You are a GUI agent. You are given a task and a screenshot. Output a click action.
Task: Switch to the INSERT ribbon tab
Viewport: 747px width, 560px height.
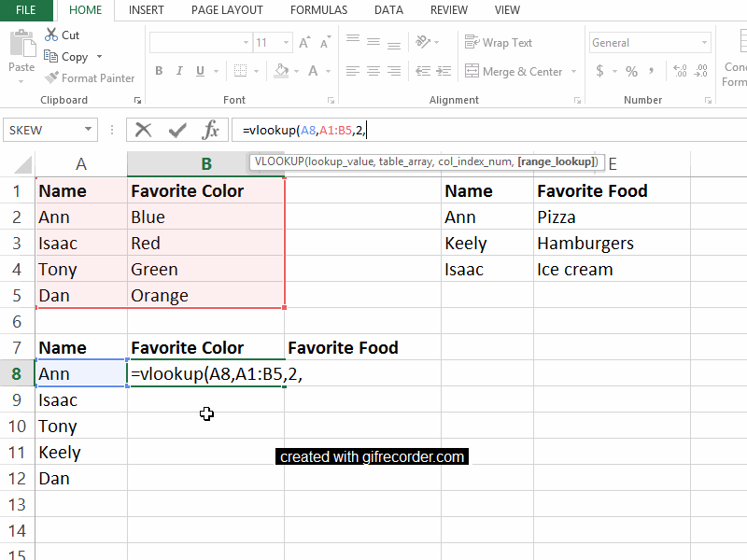[x=146, y=10]
